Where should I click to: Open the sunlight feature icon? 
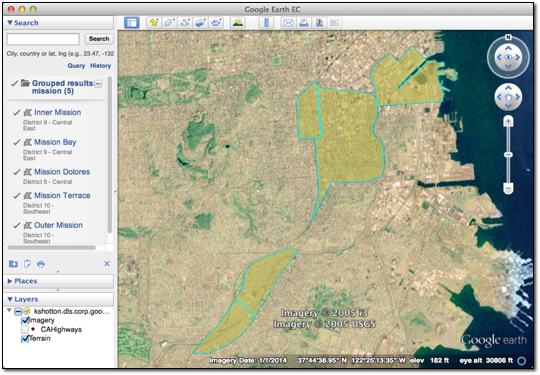pos(238,23)
